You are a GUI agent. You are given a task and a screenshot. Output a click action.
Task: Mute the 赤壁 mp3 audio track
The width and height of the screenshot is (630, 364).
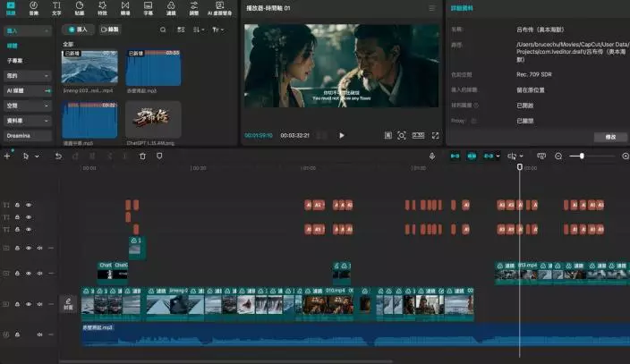click(39, 334)
